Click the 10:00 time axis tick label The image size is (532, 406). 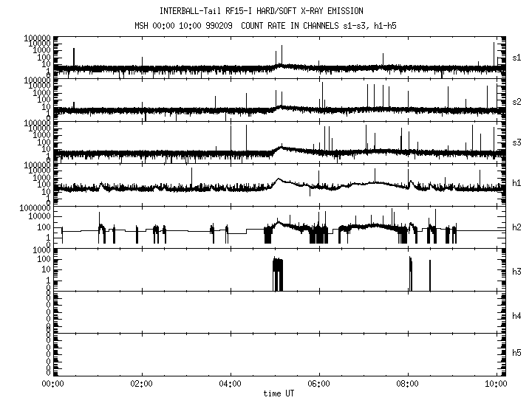[x=497, y=385]
